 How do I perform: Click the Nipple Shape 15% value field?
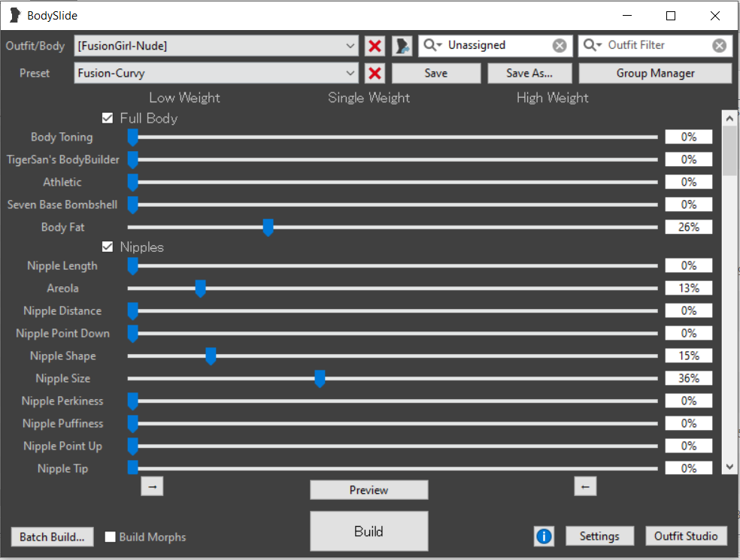(689, 356)
